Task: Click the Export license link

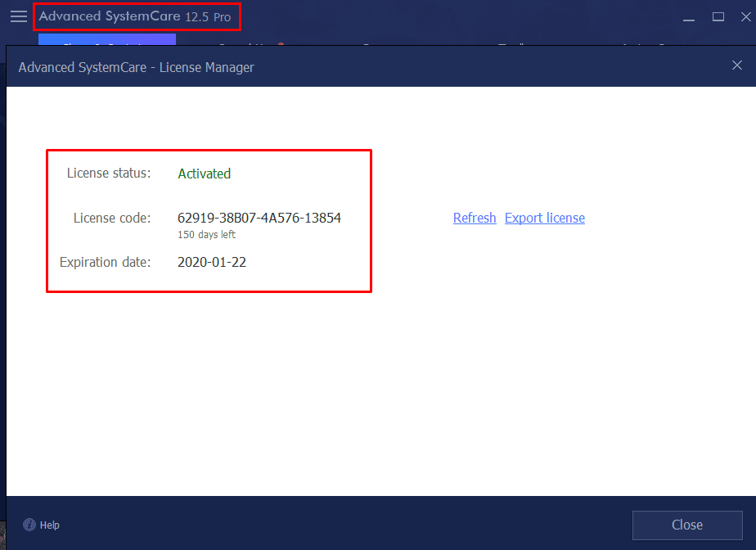Action: tap(545, 218)
